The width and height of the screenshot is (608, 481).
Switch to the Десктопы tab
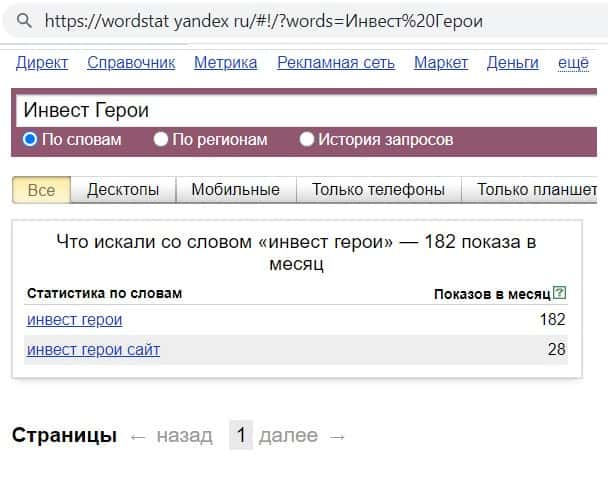pyautogui.click(x=123, y=189)
